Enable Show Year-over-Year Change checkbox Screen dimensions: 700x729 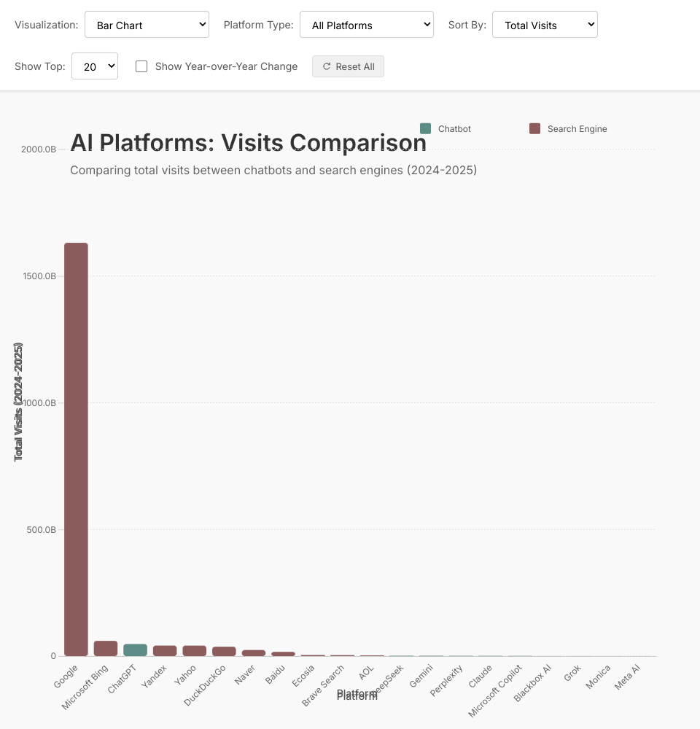pyautogui.click(x=142, y=66)
